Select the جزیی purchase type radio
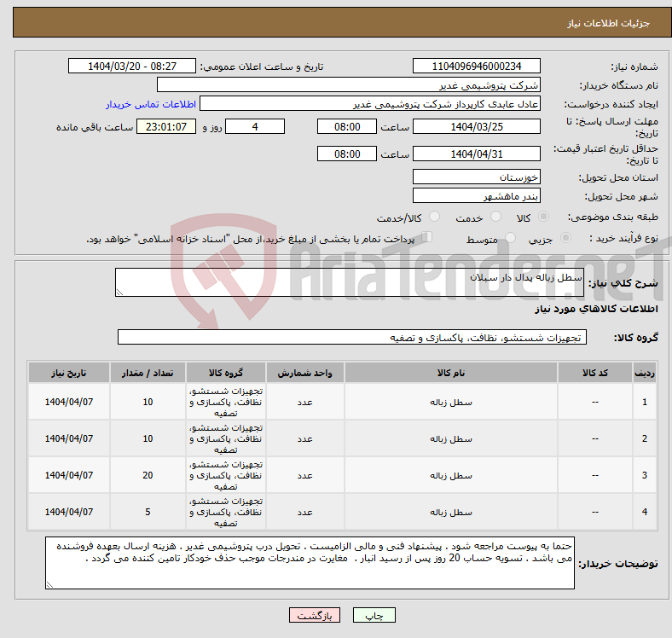This screenshot has width=672, height=638. click(565, 237)
